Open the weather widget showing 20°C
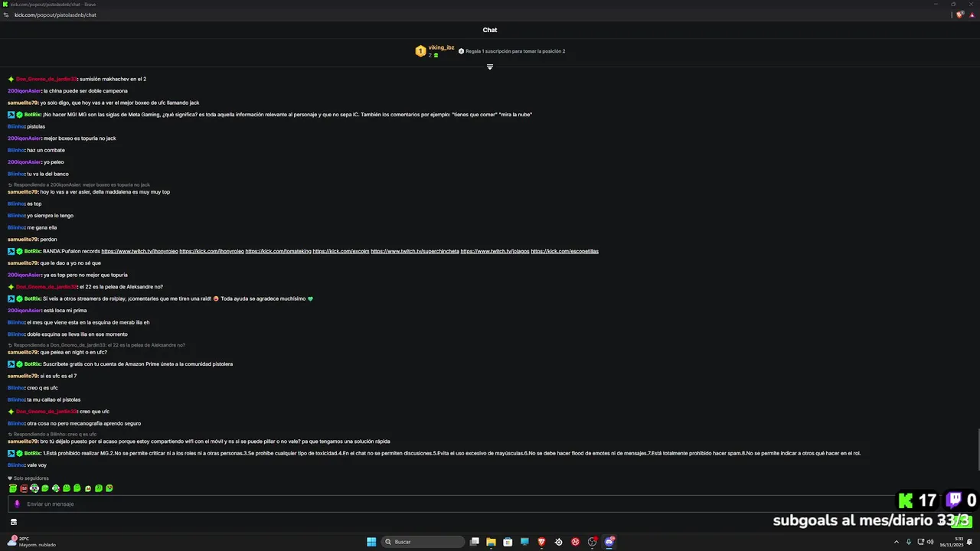Viewport: 980px width, 551px height. (x=32, y=542)
